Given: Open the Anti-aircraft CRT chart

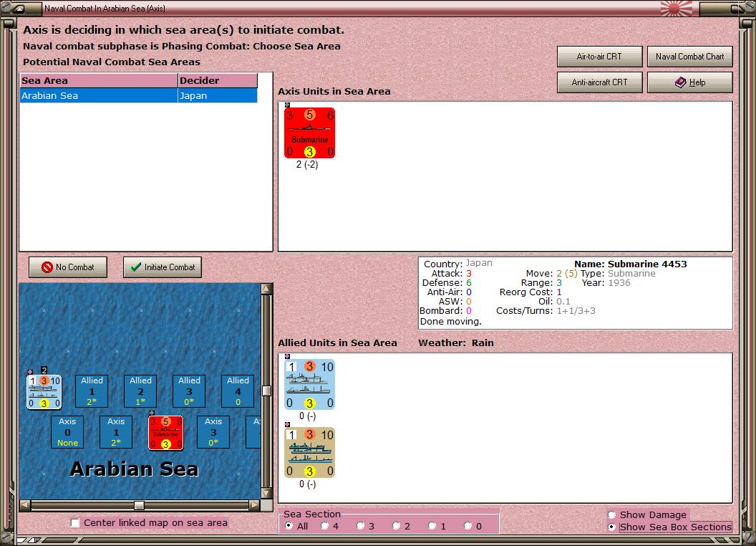Looking at the screenshot, I should [599, 82].
